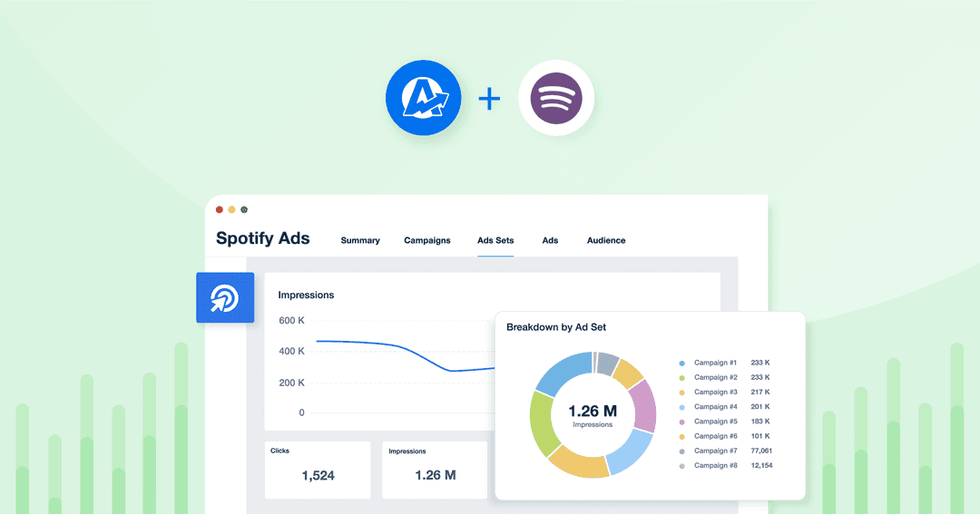Click the 201 K value for Campaign #4
Screen dimensions: 980x514
(760, 407)
